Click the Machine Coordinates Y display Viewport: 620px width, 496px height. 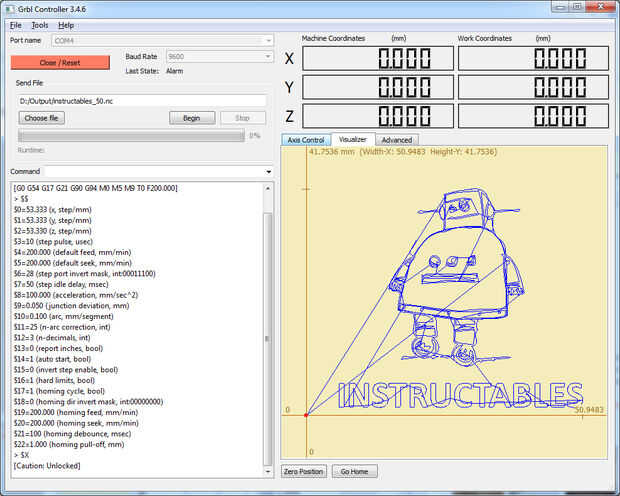tap(378, 87)
